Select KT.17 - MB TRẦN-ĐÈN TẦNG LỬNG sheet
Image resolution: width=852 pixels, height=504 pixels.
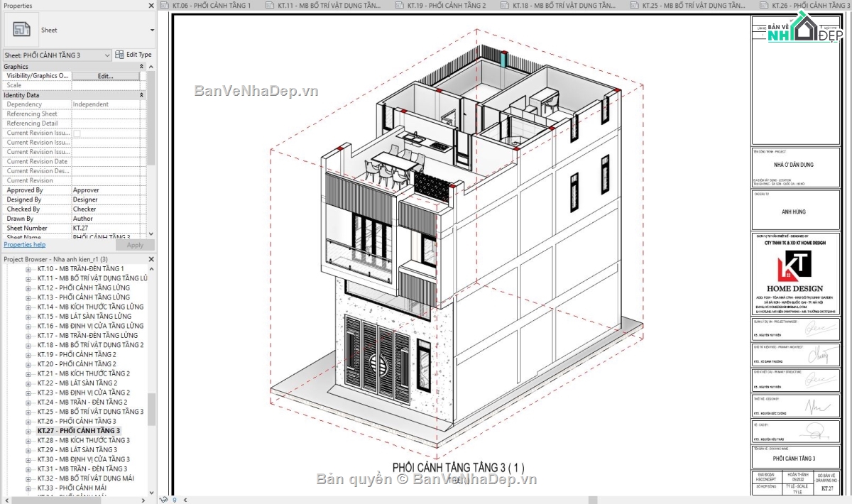click(87, 336)
